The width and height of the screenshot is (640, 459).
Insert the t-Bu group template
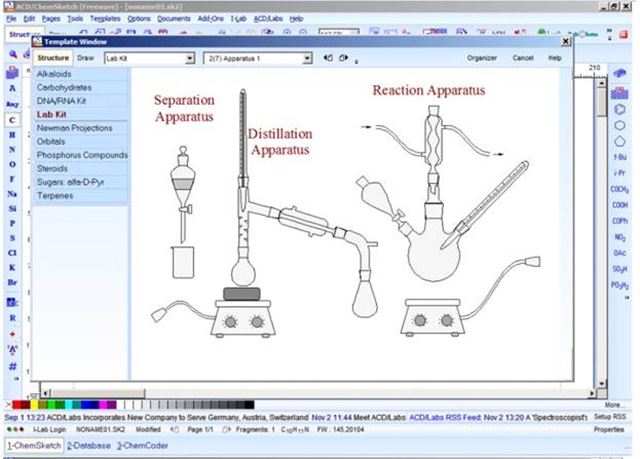click(620, 157)
